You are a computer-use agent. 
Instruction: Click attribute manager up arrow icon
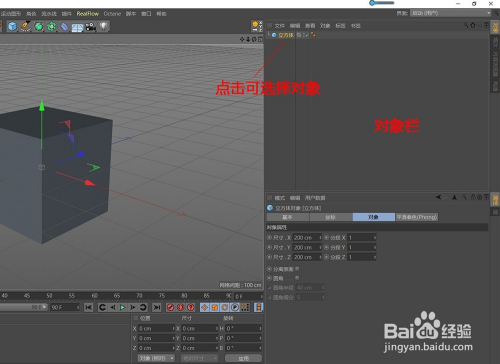tap(454, 197)
